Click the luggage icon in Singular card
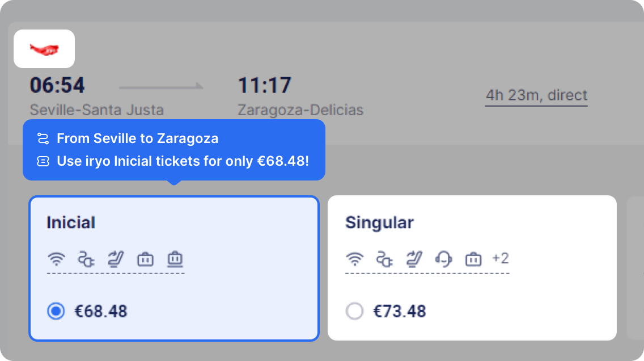 click(473, 259)
